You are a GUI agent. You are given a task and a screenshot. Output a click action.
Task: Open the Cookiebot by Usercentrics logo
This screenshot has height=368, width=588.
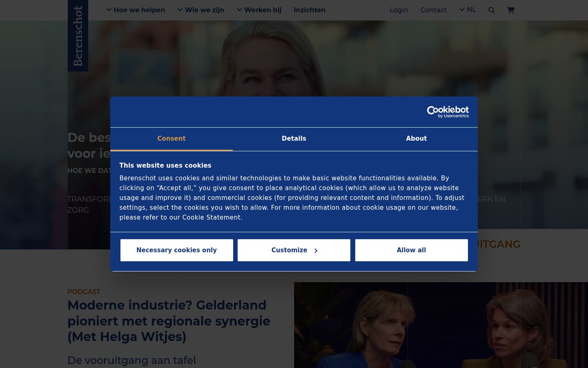tap(448, 112)
